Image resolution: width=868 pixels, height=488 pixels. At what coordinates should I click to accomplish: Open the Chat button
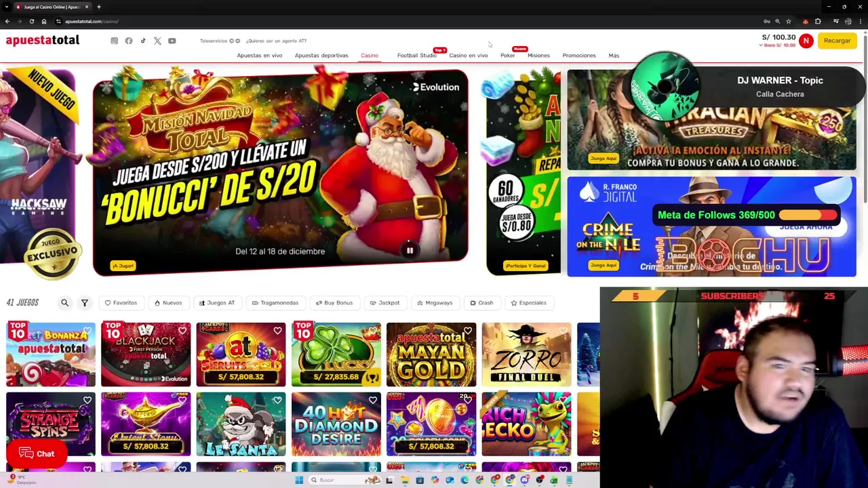(x=37, y=454)
